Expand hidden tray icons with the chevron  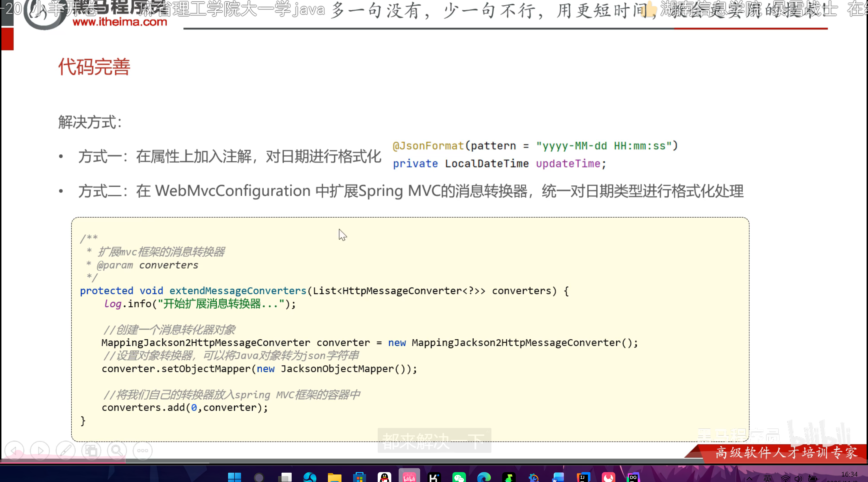coord(750,479)
